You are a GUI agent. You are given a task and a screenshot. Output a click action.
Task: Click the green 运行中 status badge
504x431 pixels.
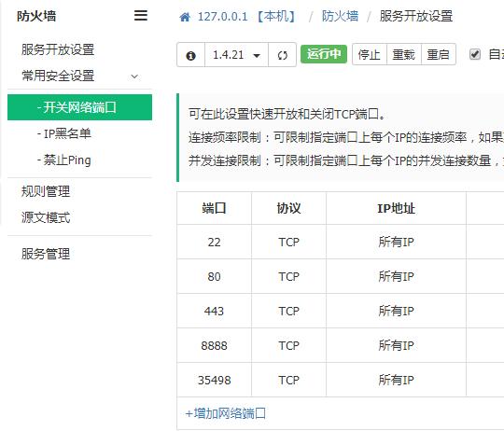click(x=324, y=54)
